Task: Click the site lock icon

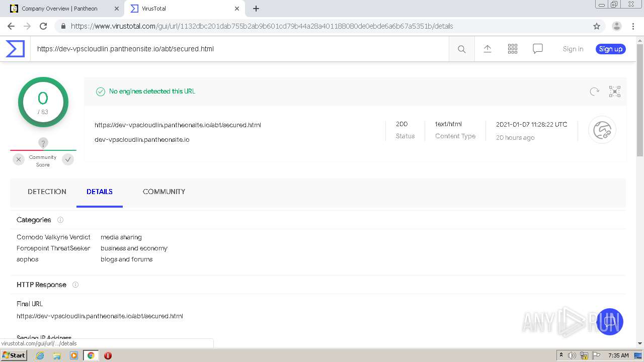Action: 63,26
